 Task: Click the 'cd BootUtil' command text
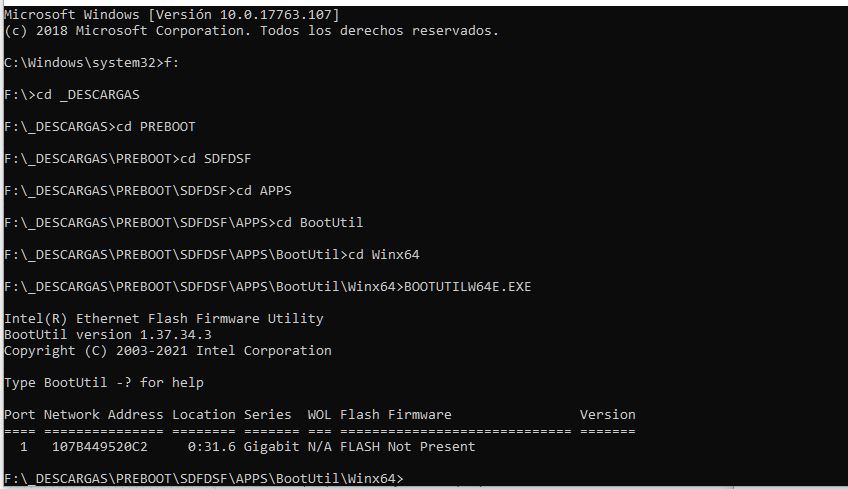pyautogui.click(x=320, y=222)
